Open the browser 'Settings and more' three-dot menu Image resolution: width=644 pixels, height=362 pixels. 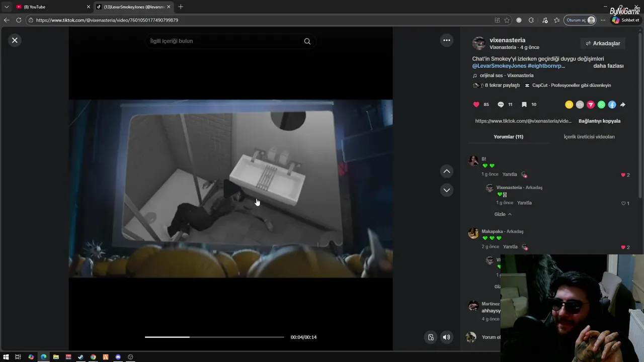click(603, 20)
